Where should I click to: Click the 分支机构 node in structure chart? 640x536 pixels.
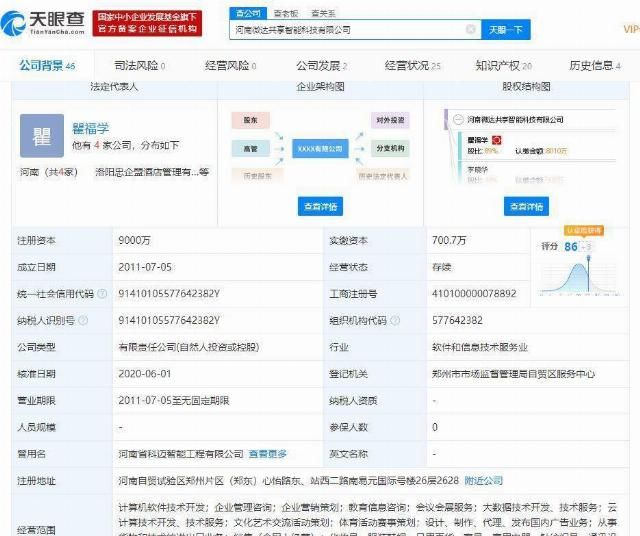click(x=390, y=148)
